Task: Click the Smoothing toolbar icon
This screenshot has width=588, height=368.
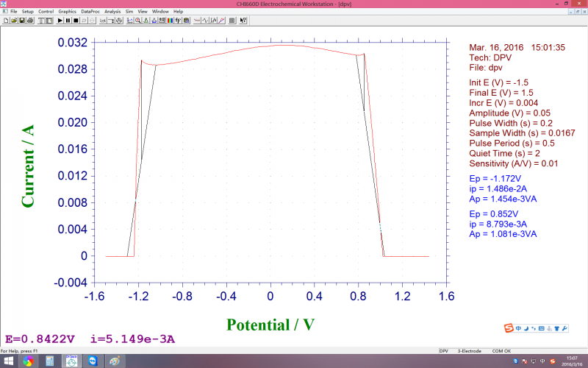Action: (197, 21)
